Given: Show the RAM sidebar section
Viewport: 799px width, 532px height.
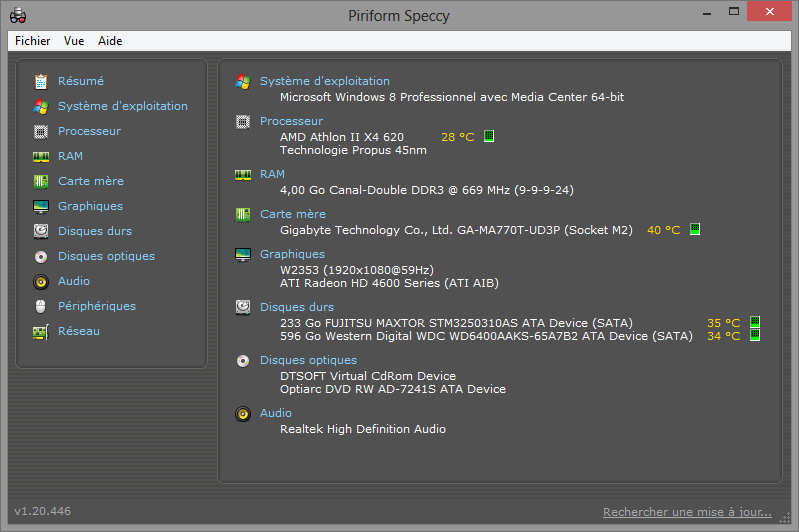Looking at the screenshot, I should click(70, 156).
